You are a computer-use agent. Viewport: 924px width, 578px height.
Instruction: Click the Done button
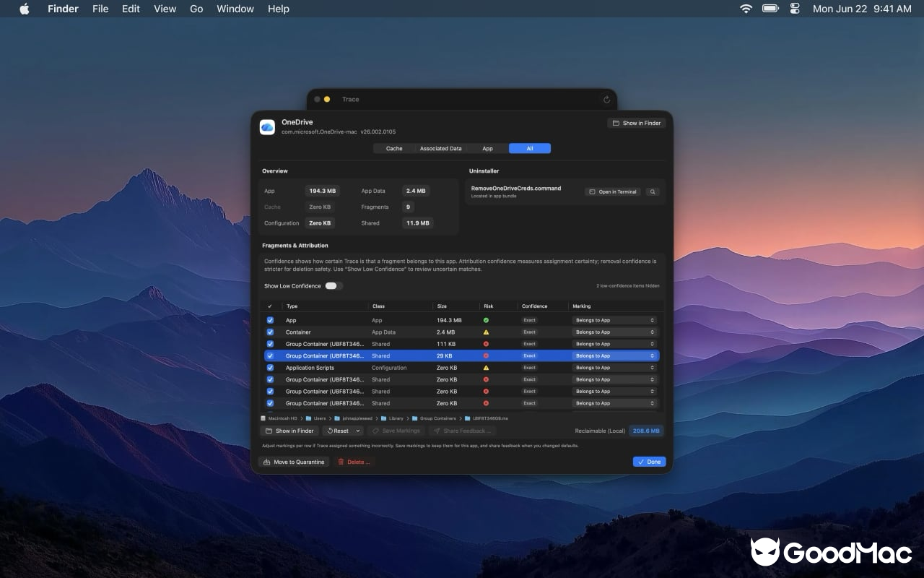[x=650, y=462]
